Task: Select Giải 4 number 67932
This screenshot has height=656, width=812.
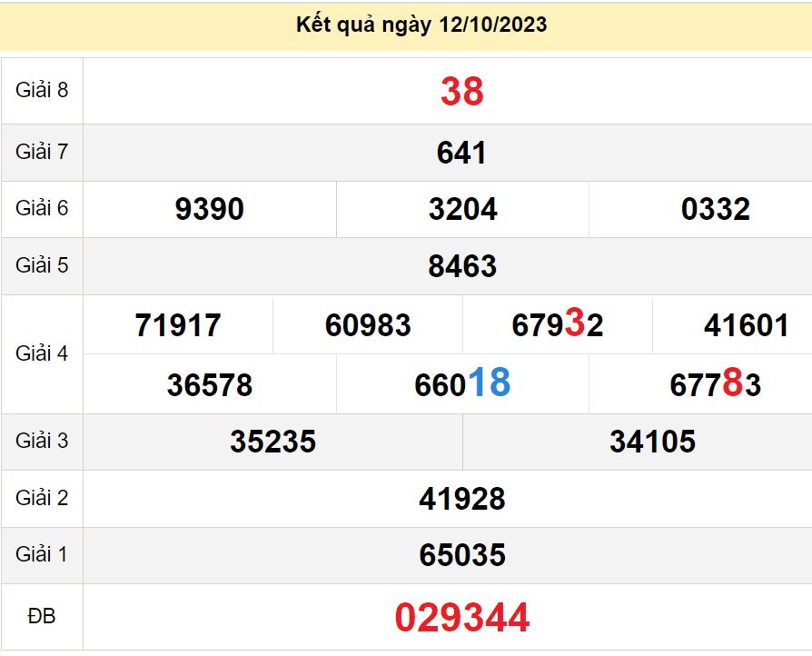Action: click(558, 325)
